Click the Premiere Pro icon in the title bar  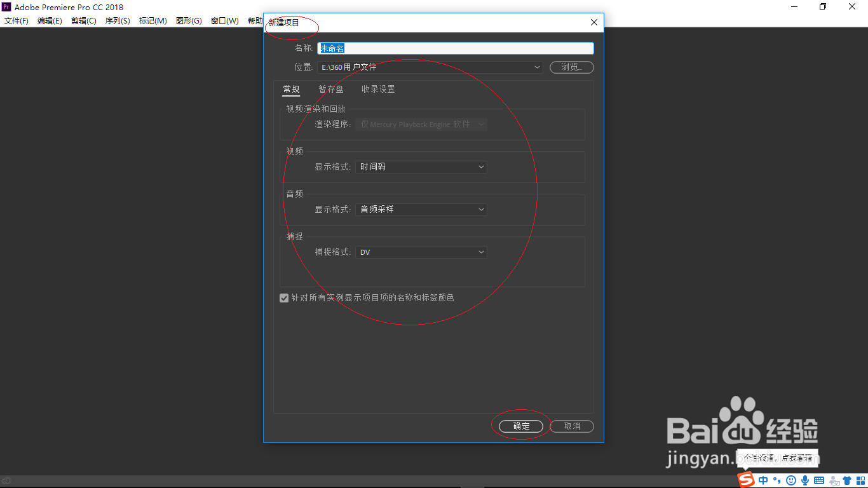[x=6, y=6]
